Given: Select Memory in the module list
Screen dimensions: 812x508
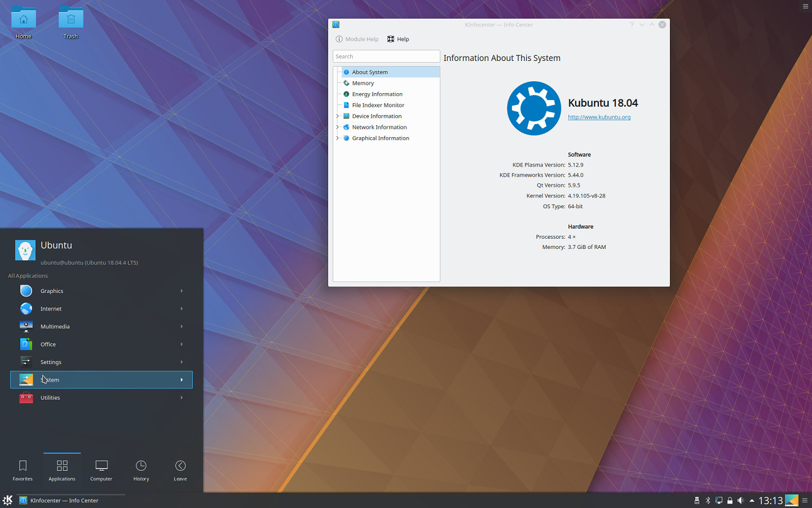Looking at the screenshot, I should point(363,83).
